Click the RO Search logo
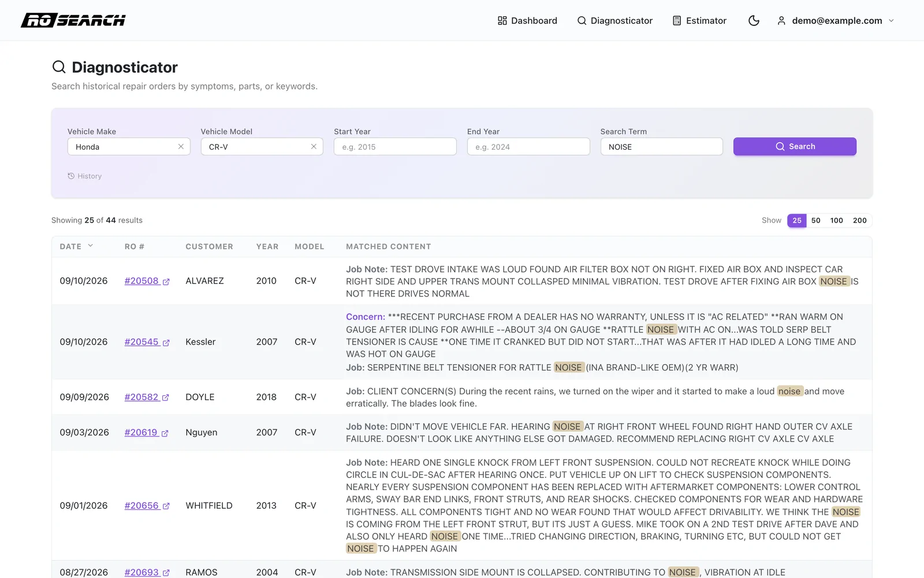This screenshot has height=578, width=924. pos(73,20)
